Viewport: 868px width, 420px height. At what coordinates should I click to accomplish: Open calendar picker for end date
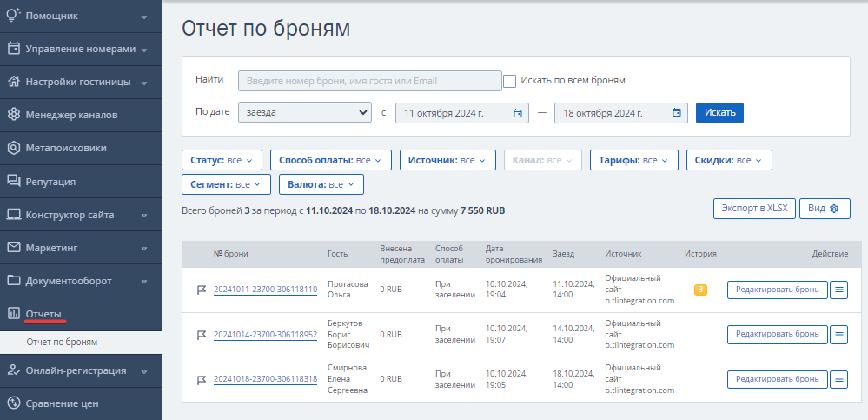(677, 113)
